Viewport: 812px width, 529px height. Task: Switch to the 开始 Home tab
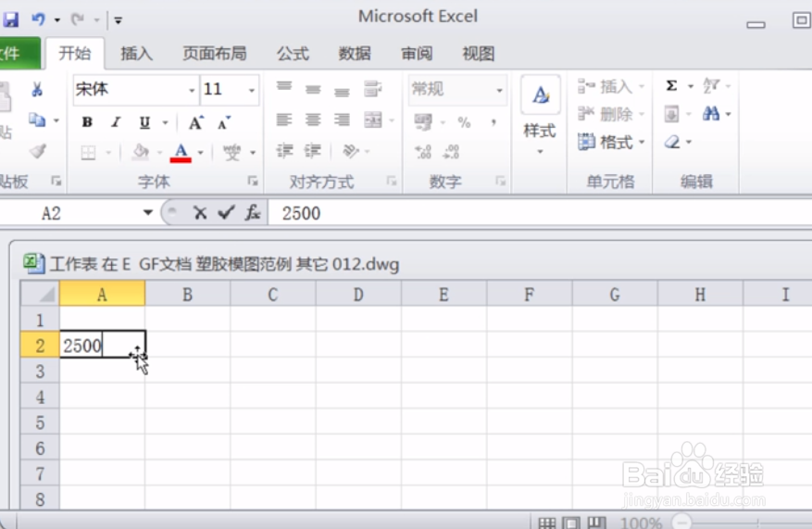pyautogui.click(x=75, y=54)
